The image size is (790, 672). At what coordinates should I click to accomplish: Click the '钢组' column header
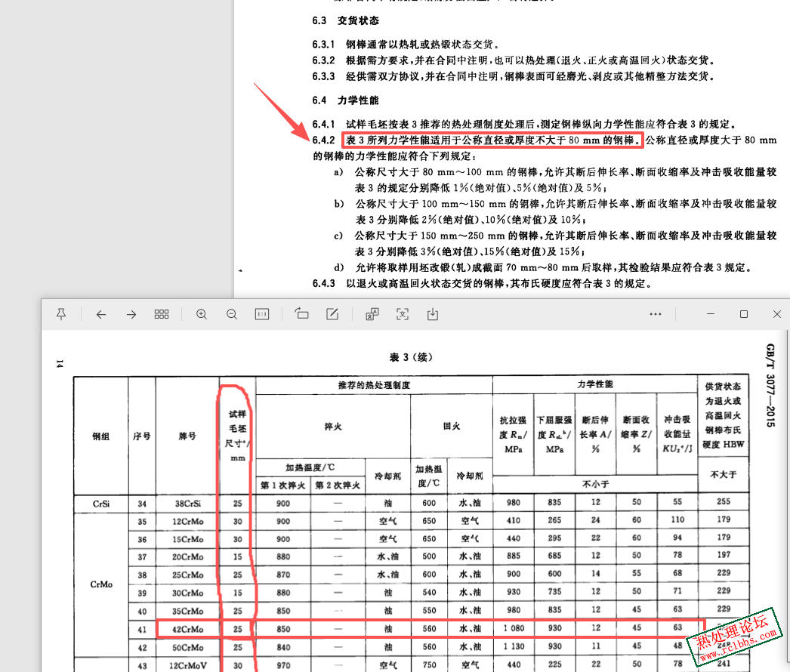click(100, 436)
